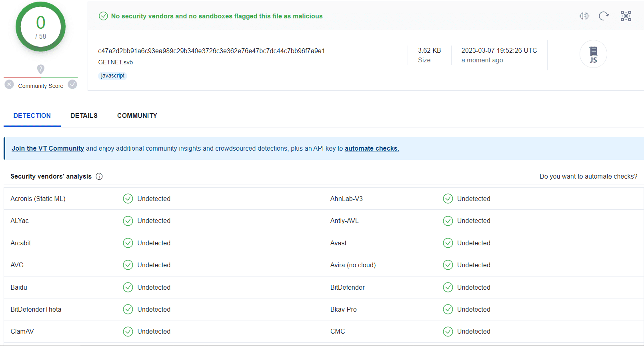Click the reanalyze file refresh icon
The width and height of the screenshot is (644, 346).
[x=604, y=16]
